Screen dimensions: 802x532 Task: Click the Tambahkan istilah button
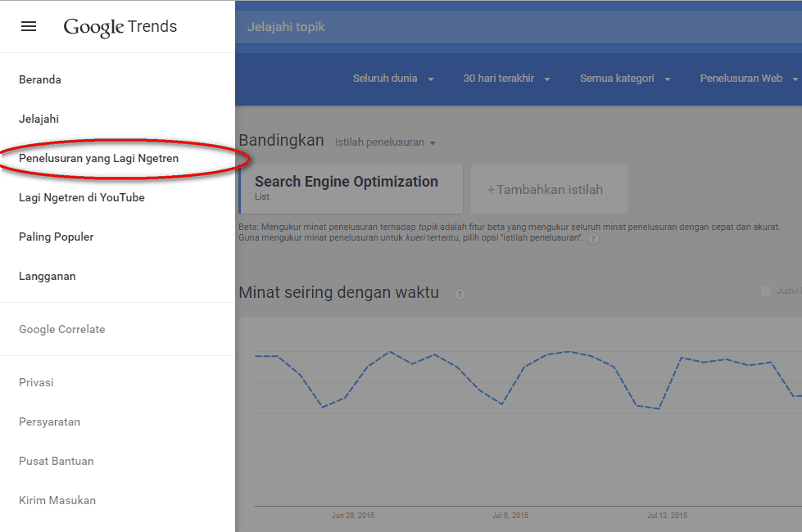point(549,189)
